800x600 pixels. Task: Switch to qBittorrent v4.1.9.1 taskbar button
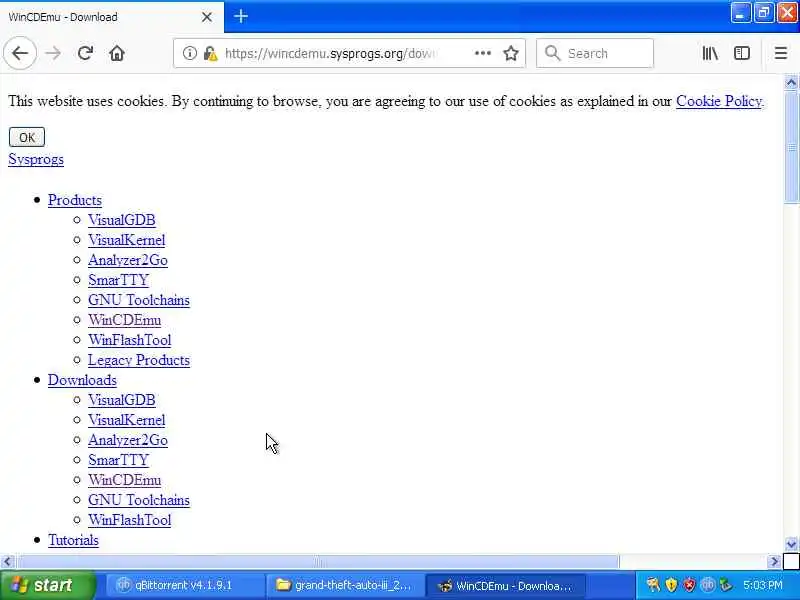(x=185, y=585)
